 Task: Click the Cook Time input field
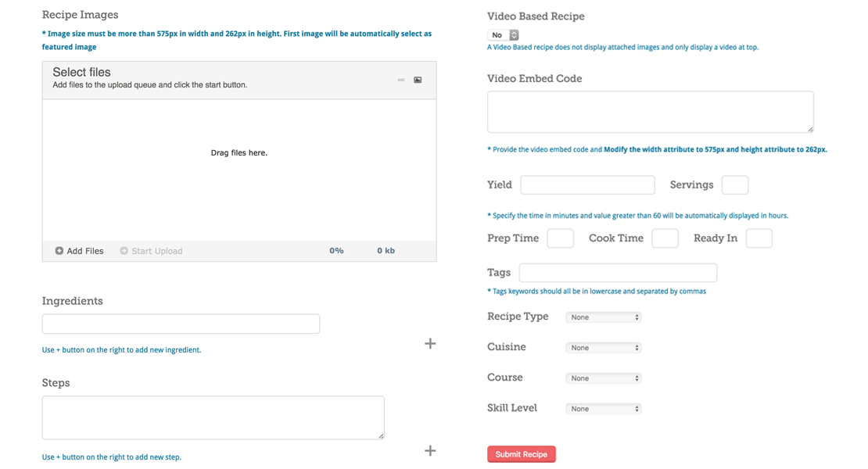[665, 238]
